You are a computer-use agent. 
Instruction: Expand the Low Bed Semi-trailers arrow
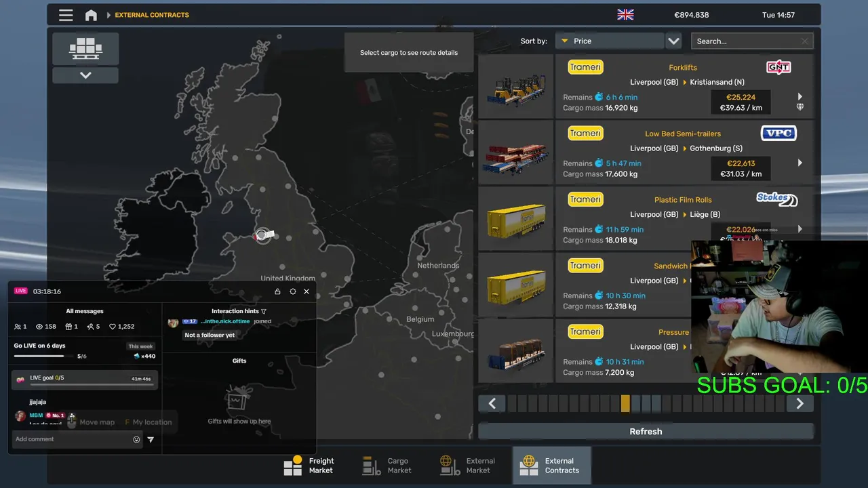tap(800, 163)
